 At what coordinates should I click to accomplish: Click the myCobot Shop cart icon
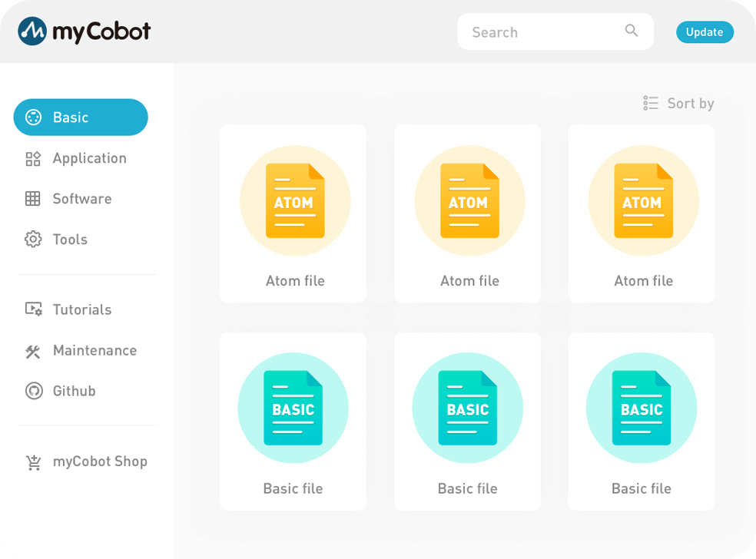(x=33, y=462)
